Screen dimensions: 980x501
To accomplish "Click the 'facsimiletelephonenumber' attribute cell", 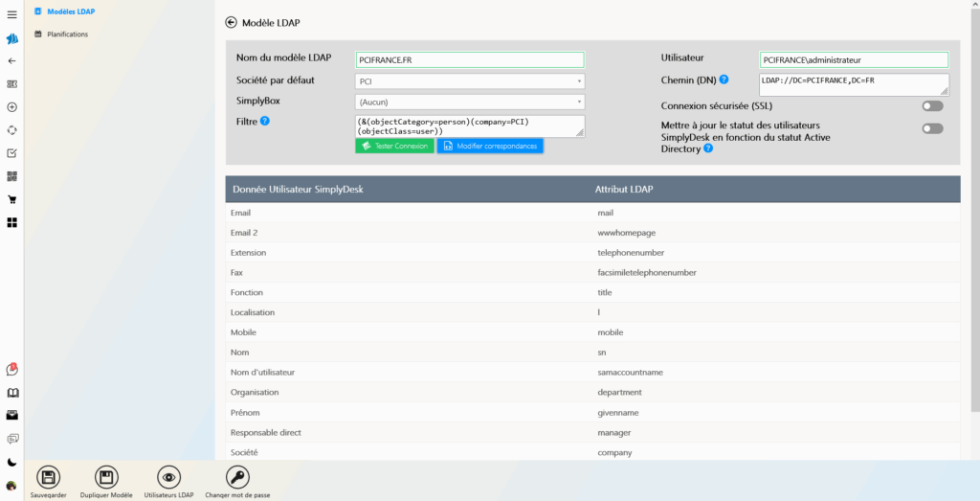I will pyautogui.click(x=647, y=273).
